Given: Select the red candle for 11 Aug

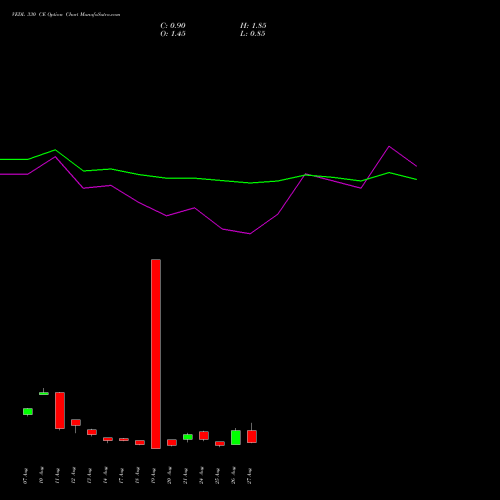Looking at the screenshot, I should click(60, 410).
